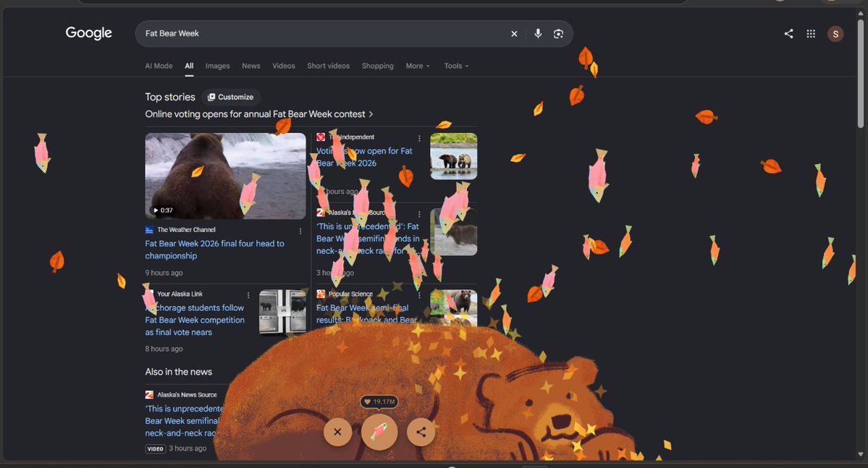Start a voice search with the microphone icon

(537, 34)
